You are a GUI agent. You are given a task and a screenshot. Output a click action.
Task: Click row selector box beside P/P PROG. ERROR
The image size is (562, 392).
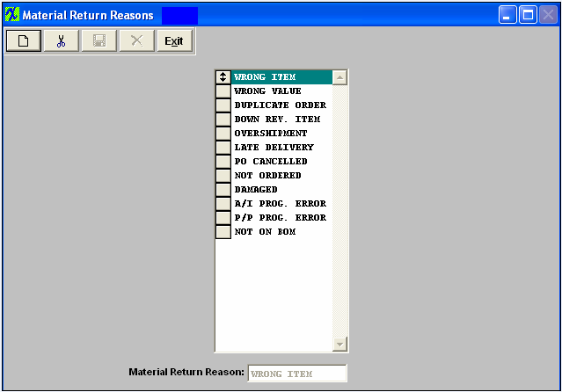point(223,217)
